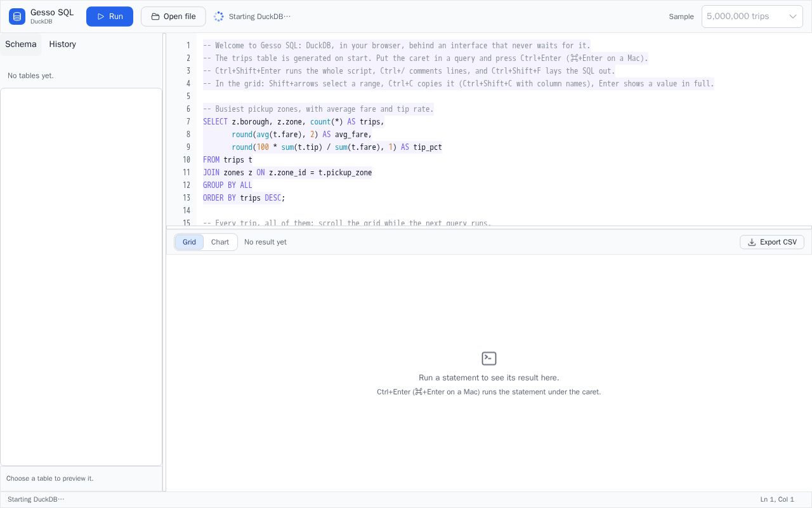Screen dimensions: 812x508
Task: Click the Gesso SQL database logo icon
Action: 17,17
